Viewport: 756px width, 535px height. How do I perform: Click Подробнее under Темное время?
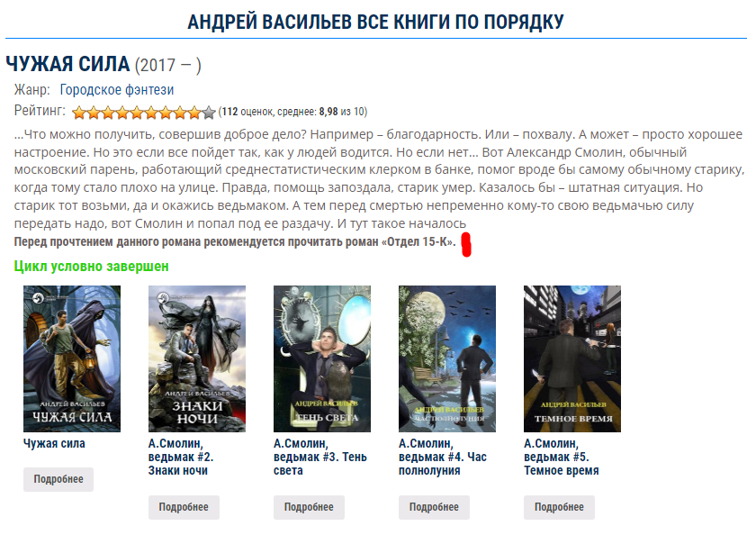pos(559,507)
